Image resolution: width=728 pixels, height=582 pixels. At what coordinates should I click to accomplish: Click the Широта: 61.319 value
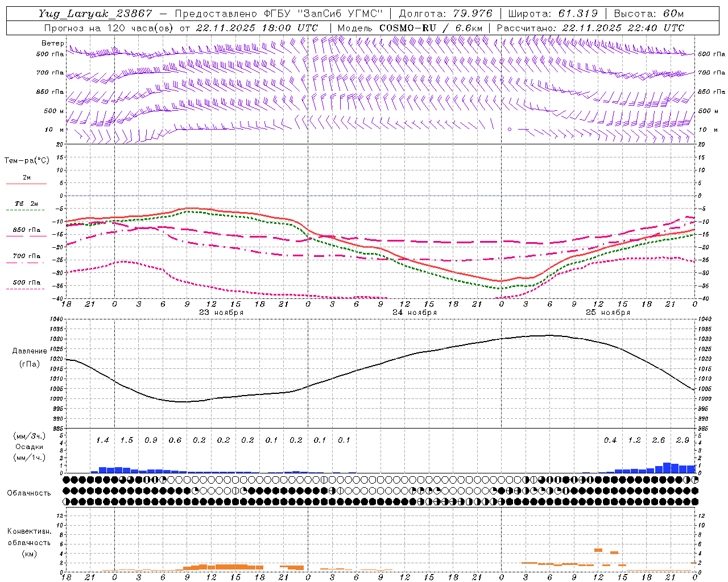553,13
